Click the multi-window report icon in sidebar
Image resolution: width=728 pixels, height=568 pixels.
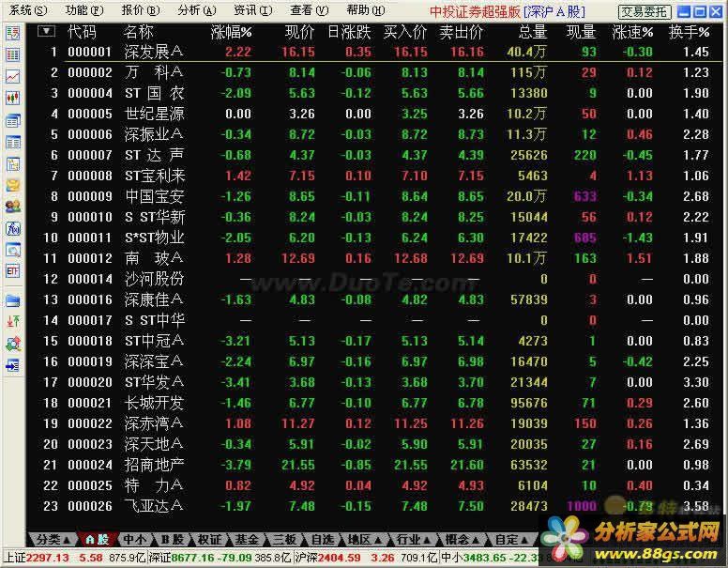click(12, 121)
